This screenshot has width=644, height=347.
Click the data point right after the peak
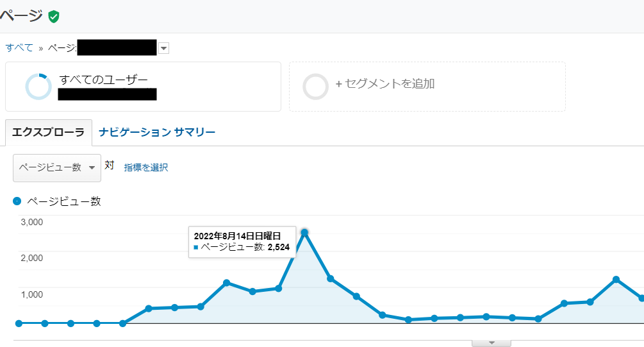[331, 278]
